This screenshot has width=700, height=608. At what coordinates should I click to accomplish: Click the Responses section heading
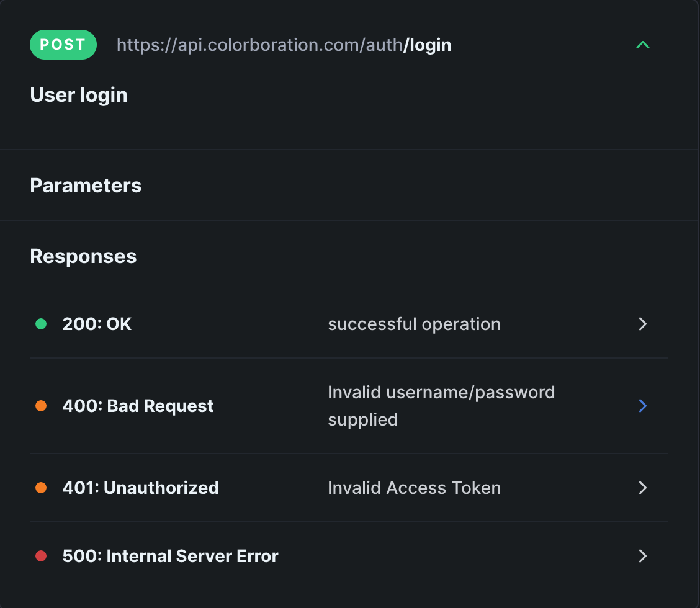[x=83, y=257]
